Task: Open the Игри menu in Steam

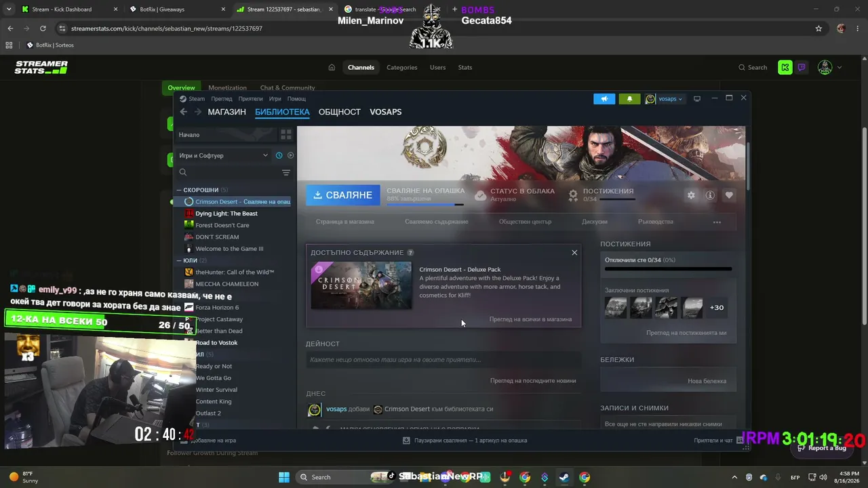Action: tap(275, 99)
